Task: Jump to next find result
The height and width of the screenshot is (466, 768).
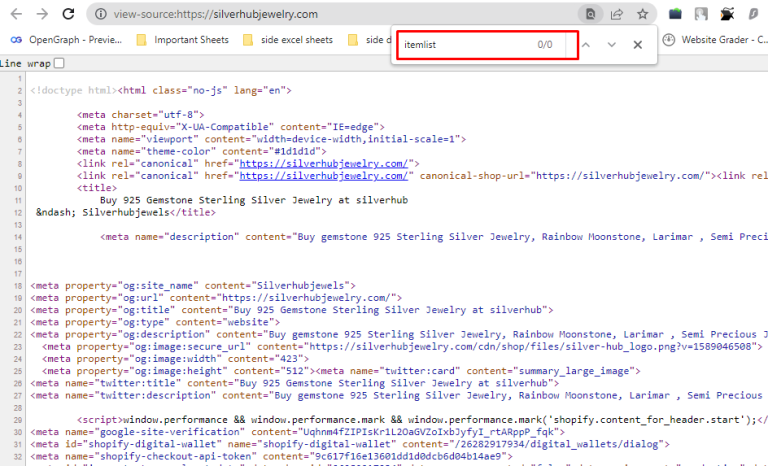Action: click(611, 45)
